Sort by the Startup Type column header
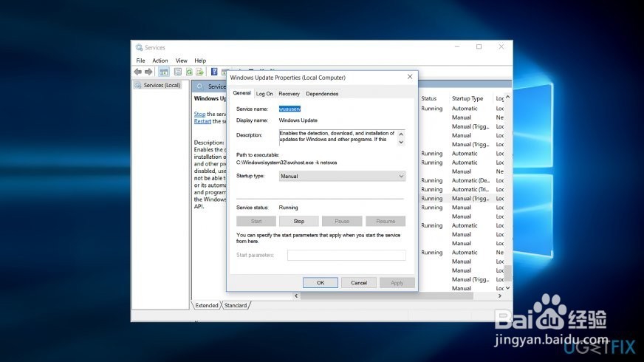This screenshot has width=644, height=362. pos(467,98)
